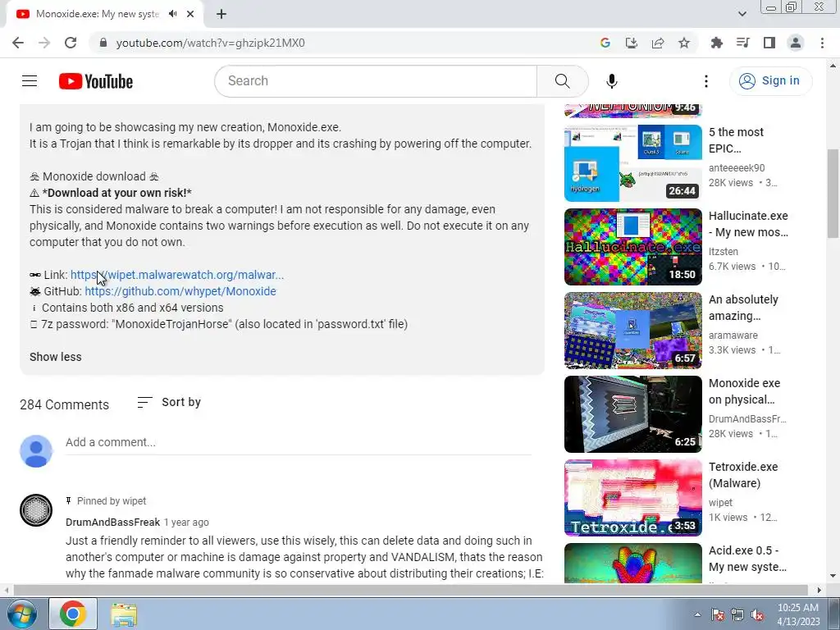Search with voice microphone icon
This screenshot has width=840, height=630.
click(612, 81)
